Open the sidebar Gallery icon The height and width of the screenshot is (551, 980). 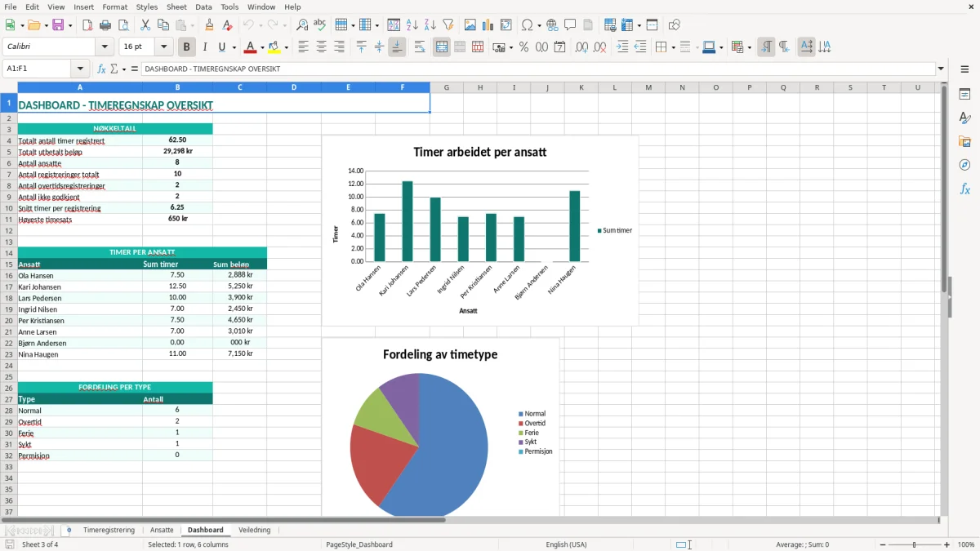[x=964, y=141]
